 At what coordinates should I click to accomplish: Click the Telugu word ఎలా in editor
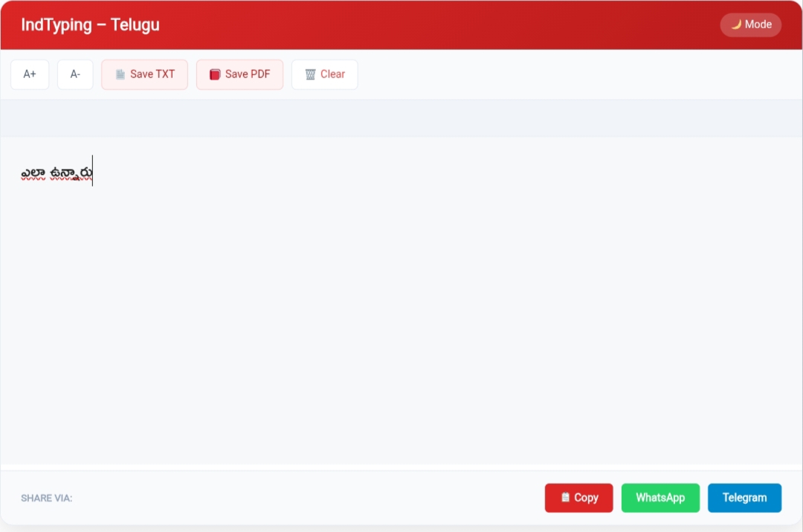33,173
